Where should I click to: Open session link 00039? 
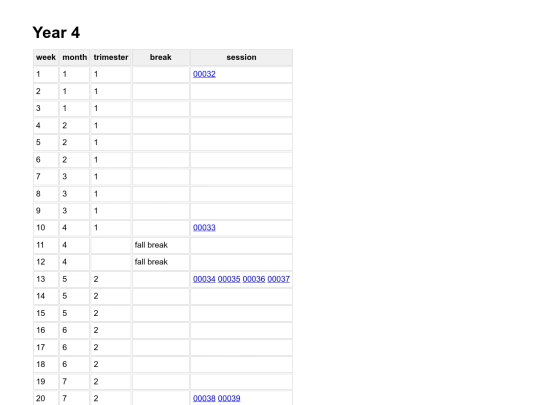(x=229, y=398)
